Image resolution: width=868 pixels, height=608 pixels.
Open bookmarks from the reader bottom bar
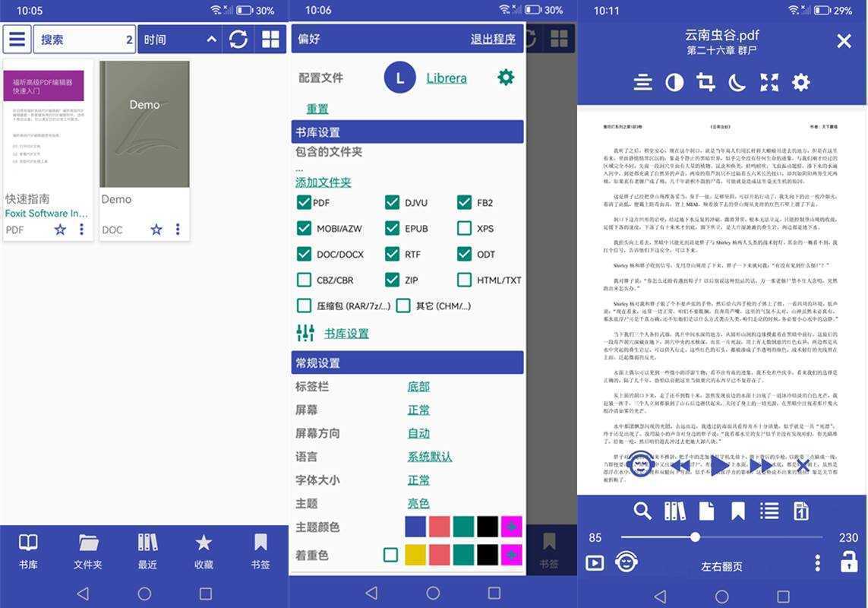point(737,510)
